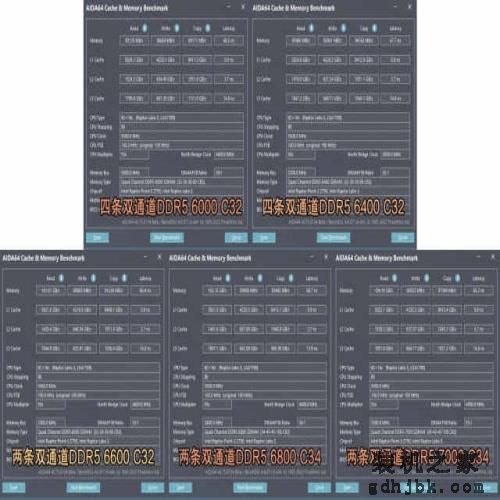This screenshot has width=500, height=500.
Task: Save results in the DDR5 7000 window
Action: coord(347,488)
